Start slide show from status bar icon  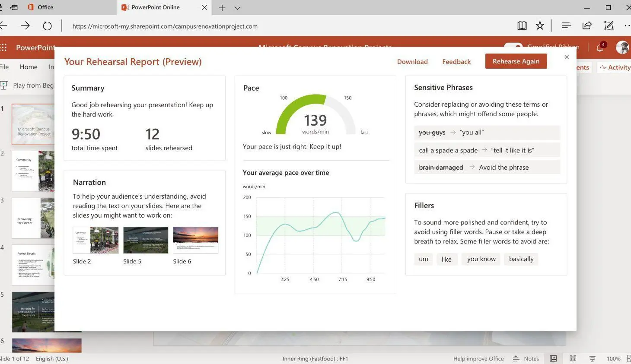[593, 358]
